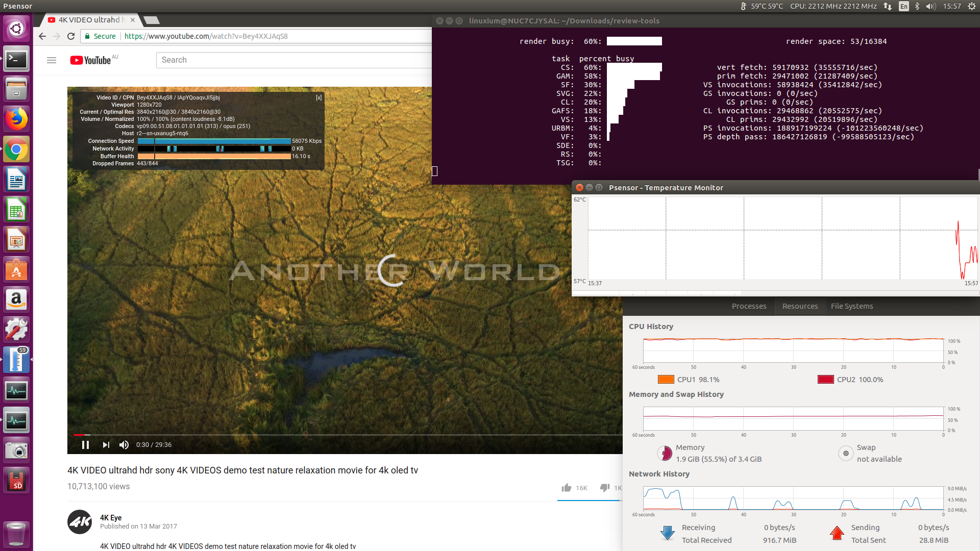Open network indicator in top panel
The width and height of the screenshot is (980, 551).
pyautogui.click(x=888, y=6)
